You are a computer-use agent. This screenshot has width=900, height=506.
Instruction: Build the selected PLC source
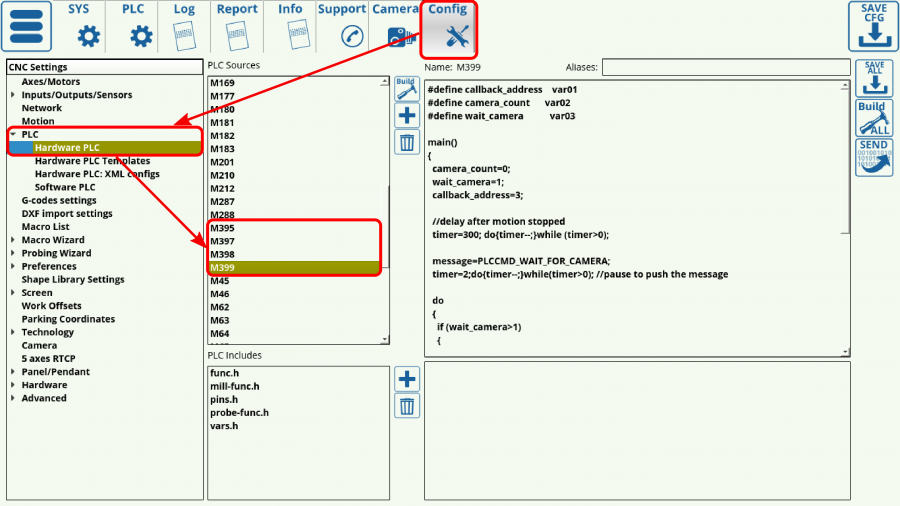pos(406,88)
